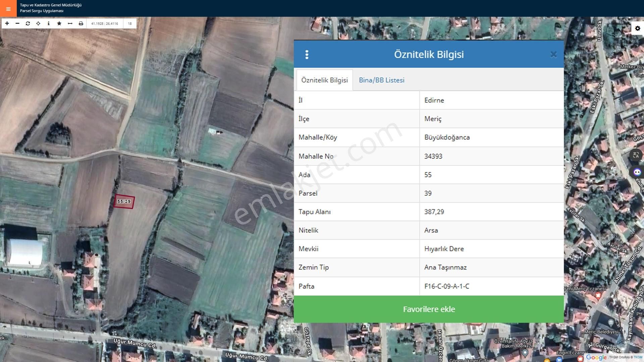Open the three-dot menu in Öznitelik panel
This screenshot has width=644, height=362.
click(307, 55)
